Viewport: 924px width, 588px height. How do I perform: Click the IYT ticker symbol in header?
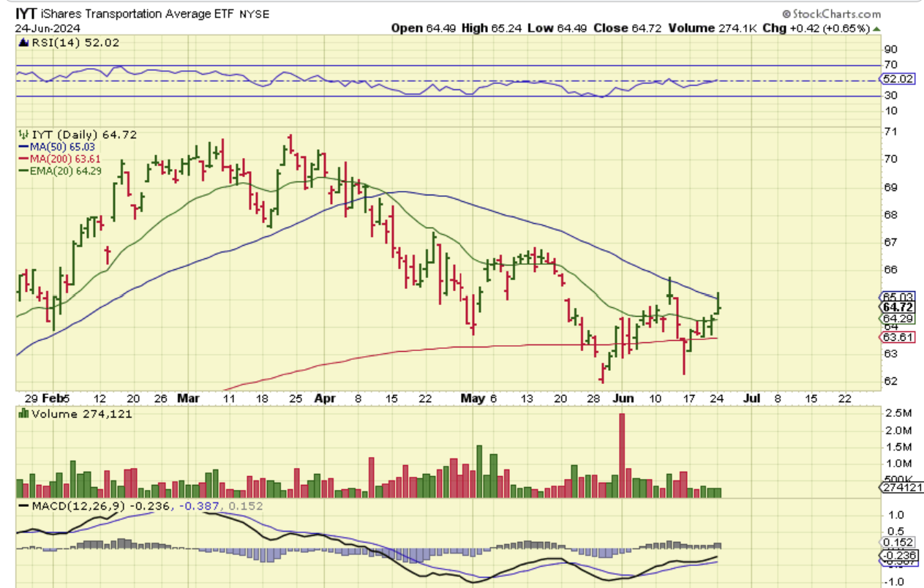pyautogui.click(x=26, y=13)
